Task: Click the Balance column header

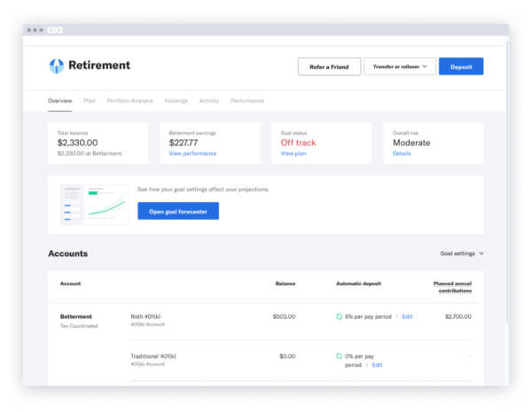Action: point(286,284)
